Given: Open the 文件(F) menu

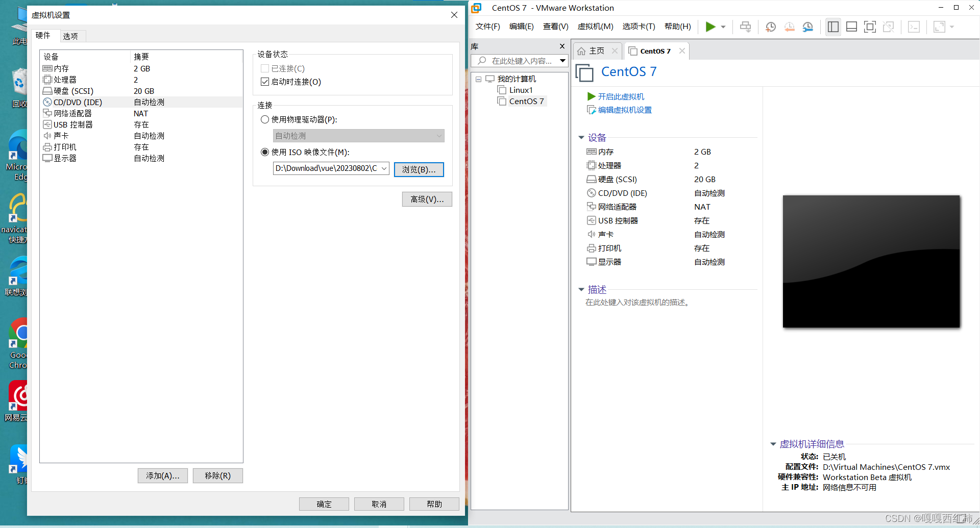Looking at the screenshot, I should point(487,27).
